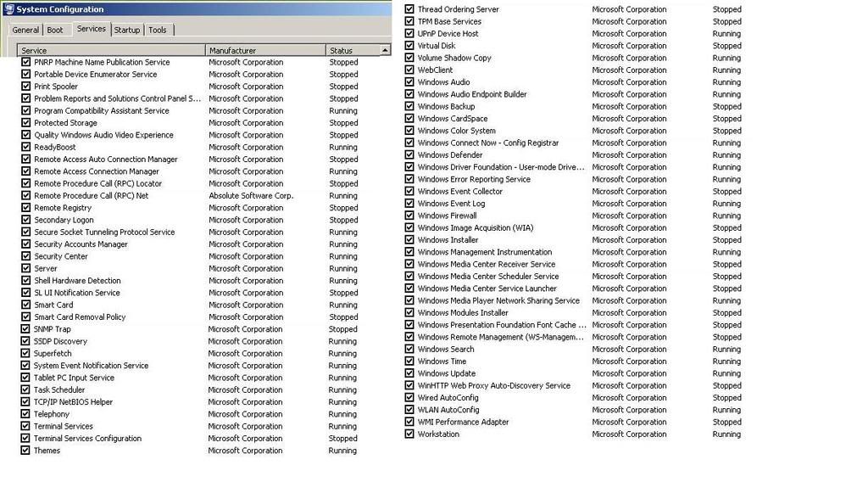The image size is (868, 504).
Task: Select WinHTTP Web Proxy Auto-Discovery Service
Action: 494,385
